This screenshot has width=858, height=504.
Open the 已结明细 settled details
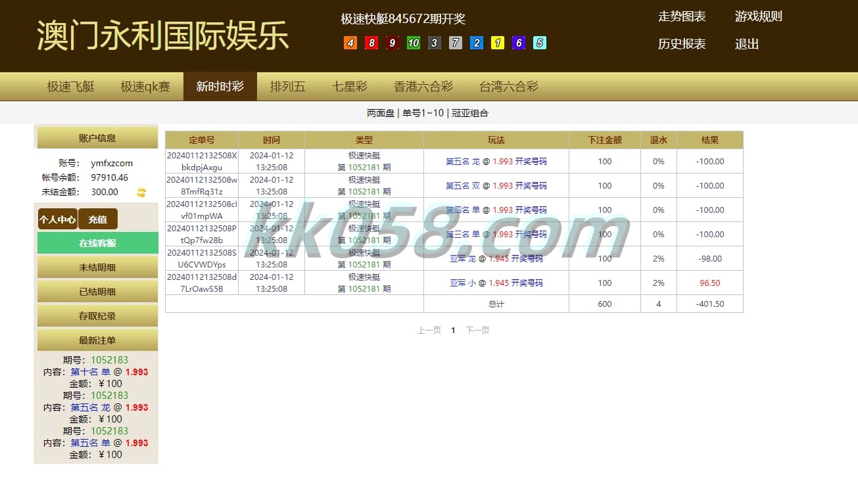pyautogui.click(x=97, y=292)
